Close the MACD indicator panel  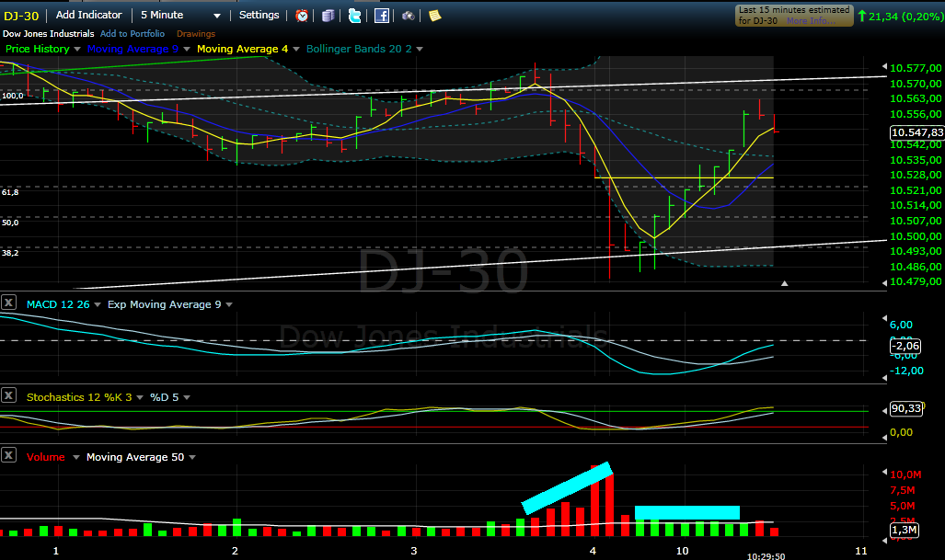(x=8, y=303)
